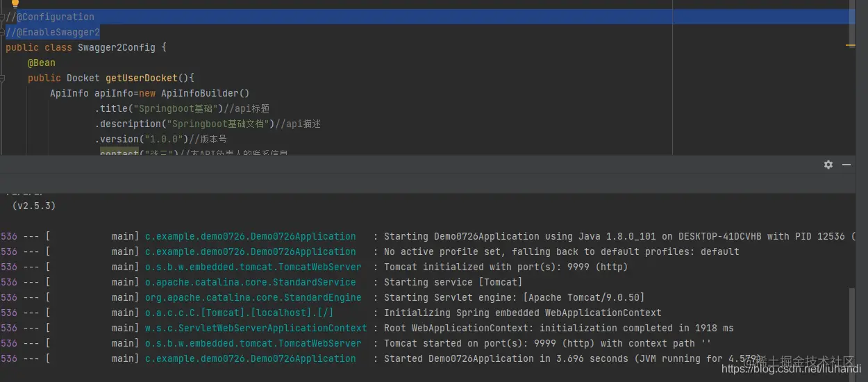
Task: Click the console vertical scrollbar thumb
Action: 852,326
